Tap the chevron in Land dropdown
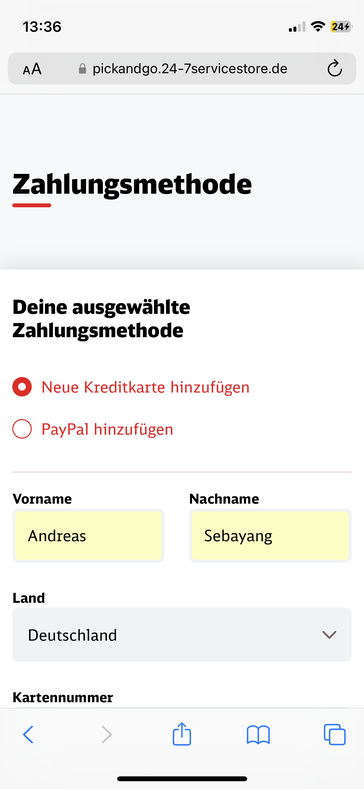The height and width of the screenshot is (789, 364). tap(329, 635)
